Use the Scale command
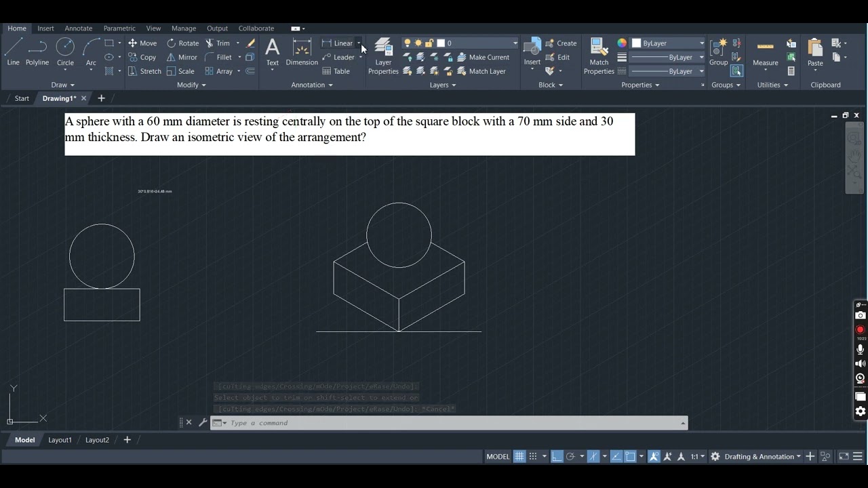This screenshot has width=868, height=488. pos(180,71)
